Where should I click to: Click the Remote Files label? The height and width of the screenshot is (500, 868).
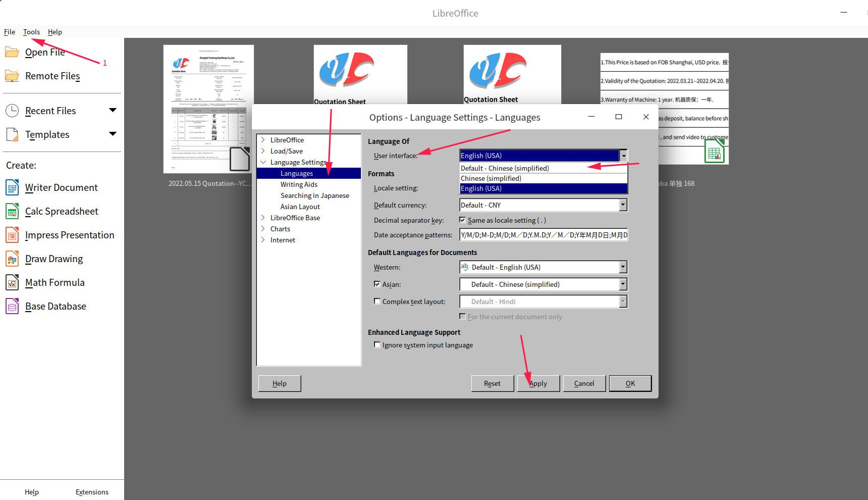point(52,76)
